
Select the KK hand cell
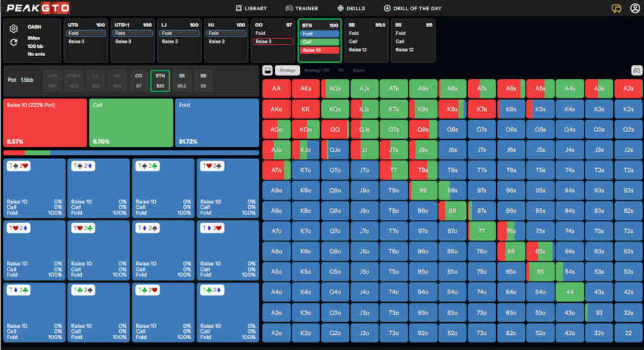(x=306, y=109)
